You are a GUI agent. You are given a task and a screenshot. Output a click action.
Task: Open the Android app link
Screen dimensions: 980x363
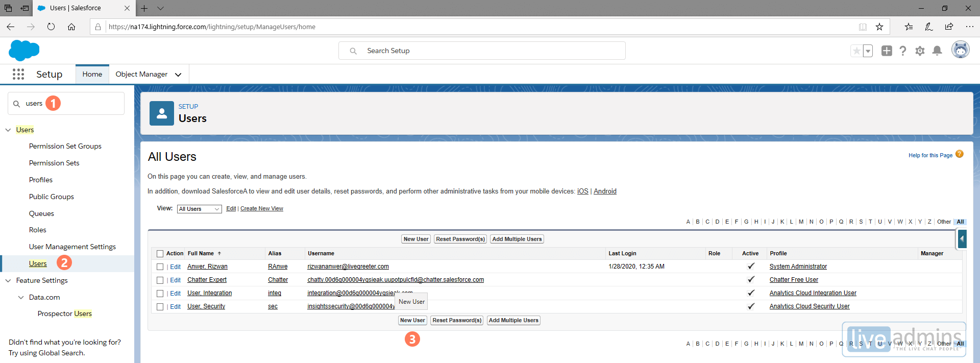coord(605,191)
